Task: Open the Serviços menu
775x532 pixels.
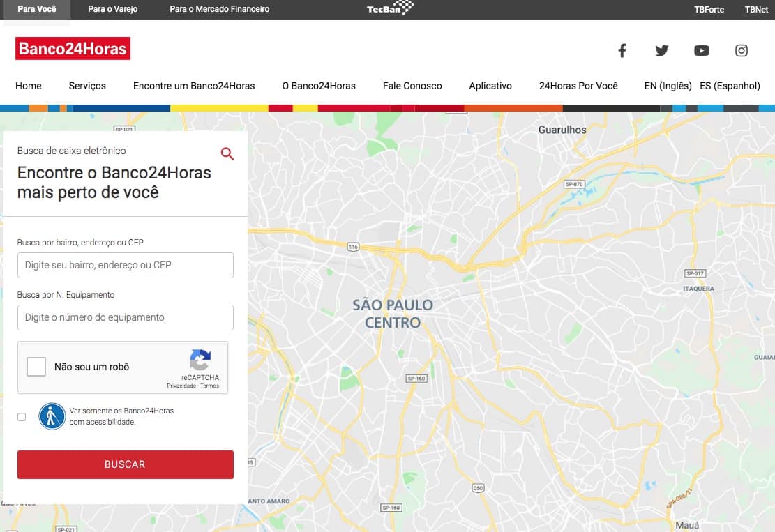Action: [x=87, y=86]
